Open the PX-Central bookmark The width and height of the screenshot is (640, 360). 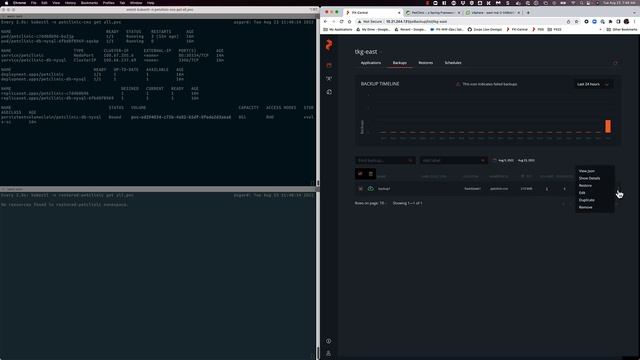517,29
